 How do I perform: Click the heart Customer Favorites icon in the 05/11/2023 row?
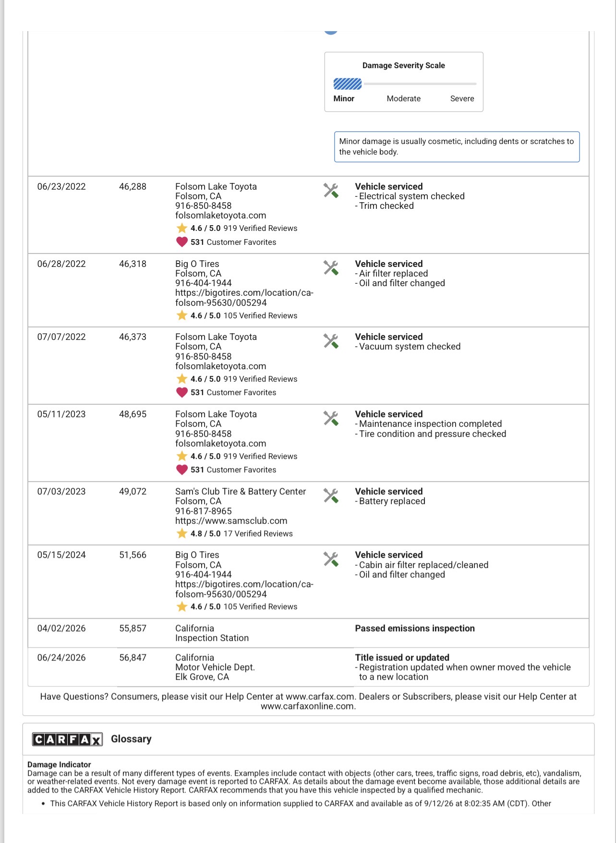coord(182,470)
